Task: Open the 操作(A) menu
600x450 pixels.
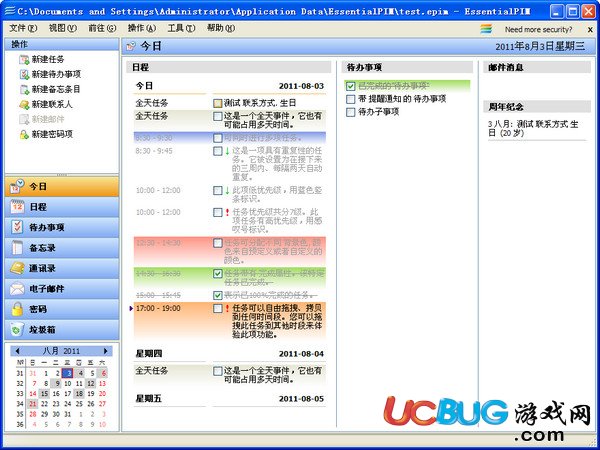Action: (x=142, y=28)
